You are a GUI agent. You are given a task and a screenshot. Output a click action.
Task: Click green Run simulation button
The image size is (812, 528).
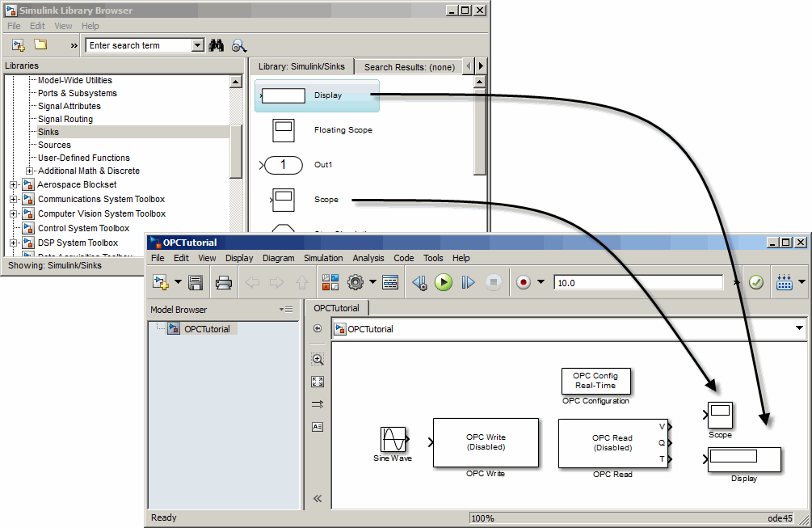[x=444, y=282]
